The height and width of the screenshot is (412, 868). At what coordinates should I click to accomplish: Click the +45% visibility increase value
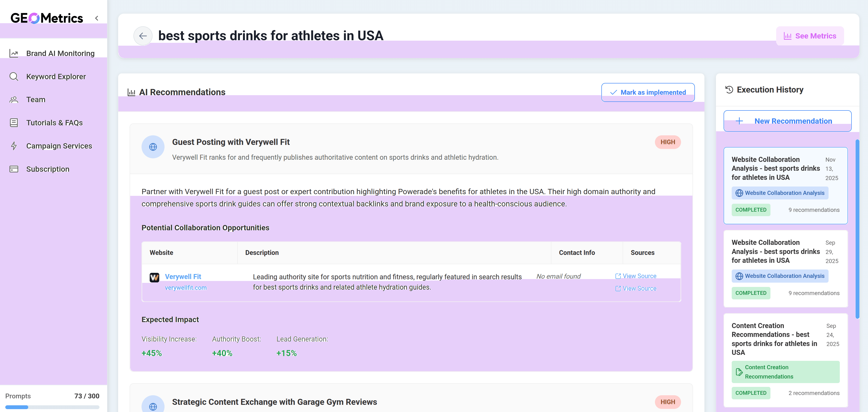point(152,353)
